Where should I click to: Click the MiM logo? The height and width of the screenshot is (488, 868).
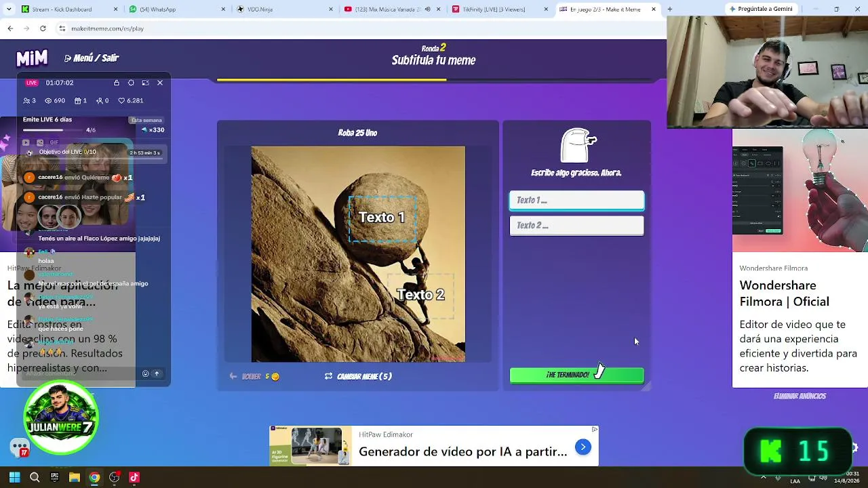tap(32, 58)
